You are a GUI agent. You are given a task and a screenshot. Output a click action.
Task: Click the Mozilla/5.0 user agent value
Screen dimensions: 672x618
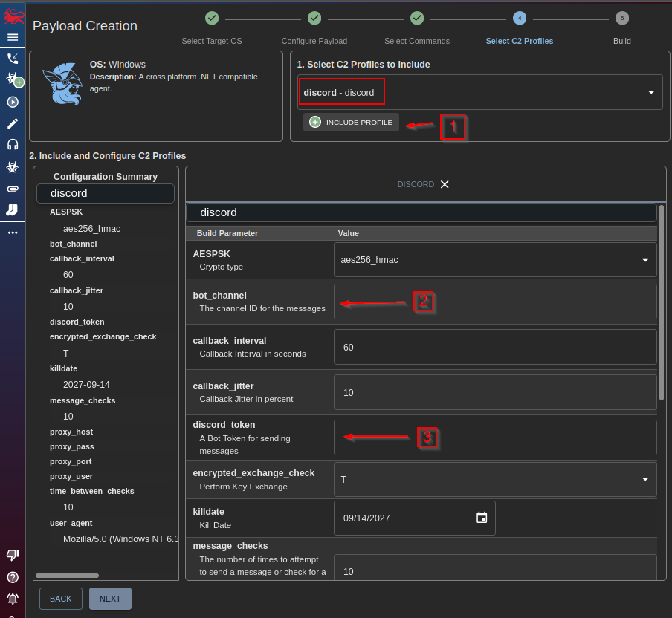[x=121, y=539]
